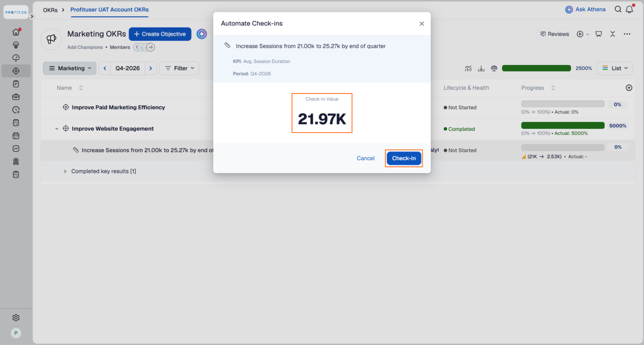The image size is (644, 345).
Task: Collapse Improve Website Engagement objective
Action: pyautogui.click(x=57, y=129)
